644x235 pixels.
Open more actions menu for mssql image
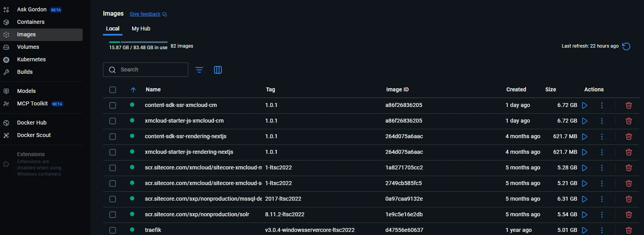(x=602, y=199)
